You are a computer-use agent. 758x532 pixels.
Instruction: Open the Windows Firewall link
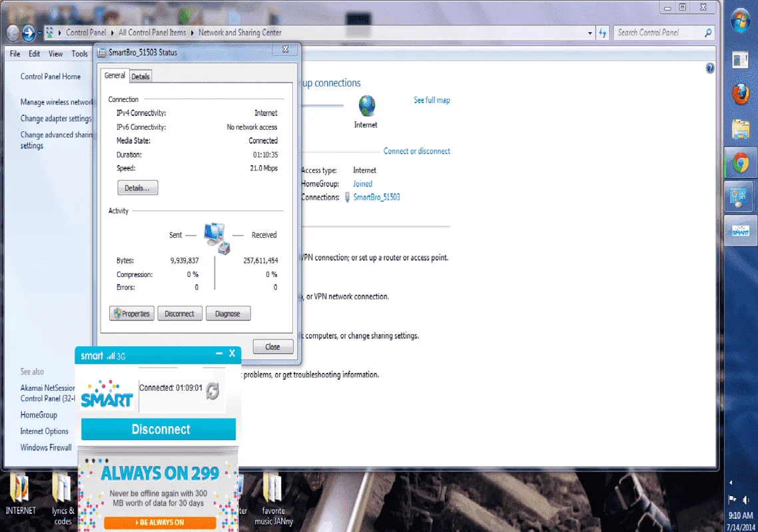click(x=46, y=447)
